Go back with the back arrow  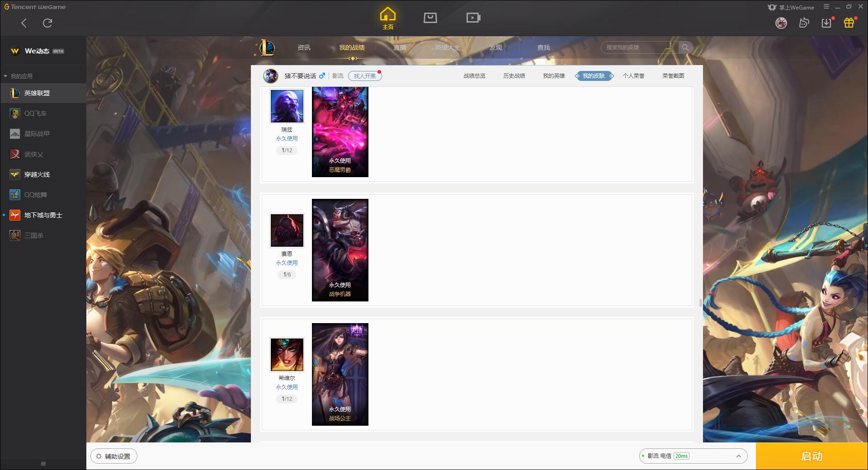click(x=24, y=23)
